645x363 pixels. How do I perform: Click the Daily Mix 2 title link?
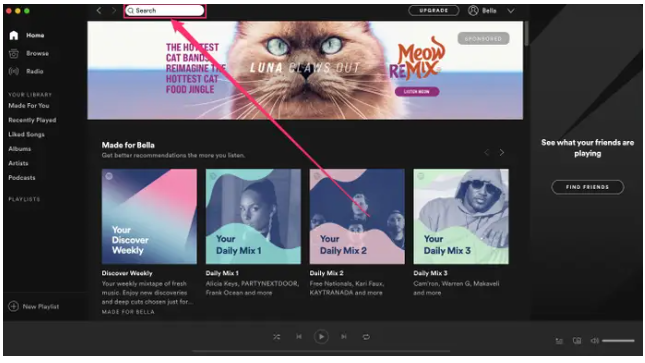point(327,273)
